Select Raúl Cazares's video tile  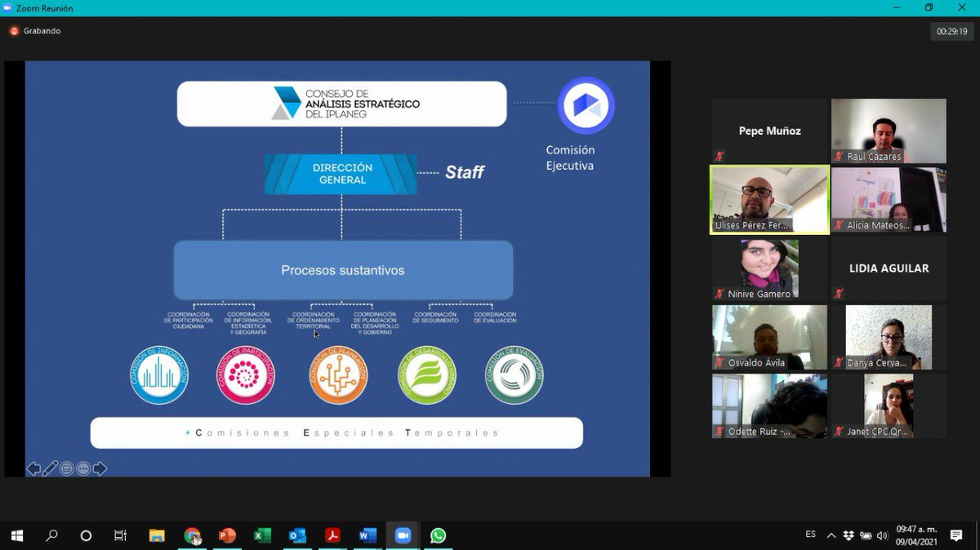[889, 131]
